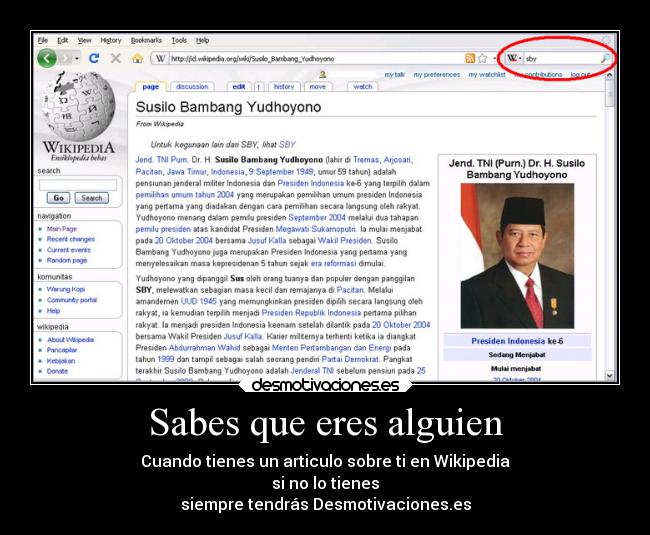This screenshot has height=535, width=650.
Task: Open the View menu
Action: click(x=85, y=40)
